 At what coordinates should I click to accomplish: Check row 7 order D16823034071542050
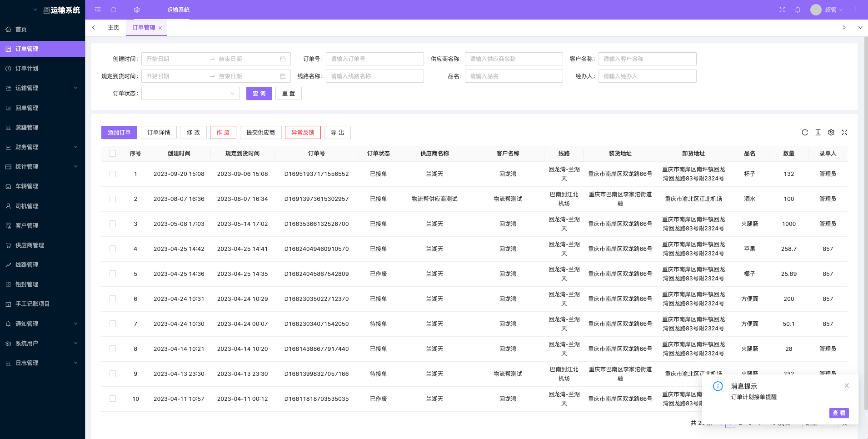(x=113, y=324)
